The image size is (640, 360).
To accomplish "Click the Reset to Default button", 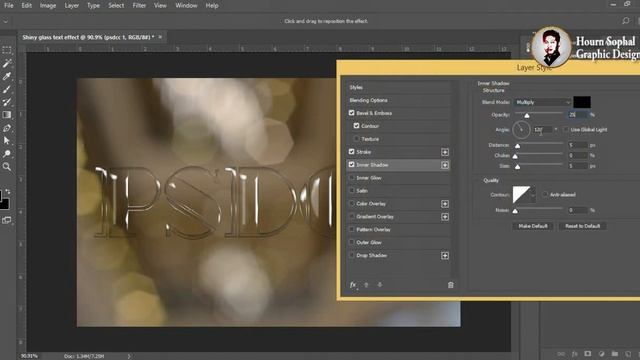I will pyautogui.click(x=582, y=226).
